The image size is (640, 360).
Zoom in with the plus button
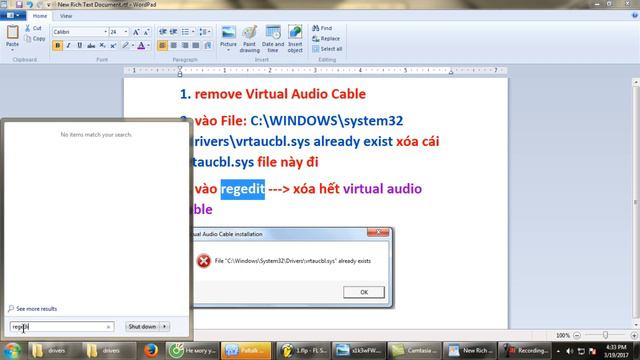(x=634, y=335)
